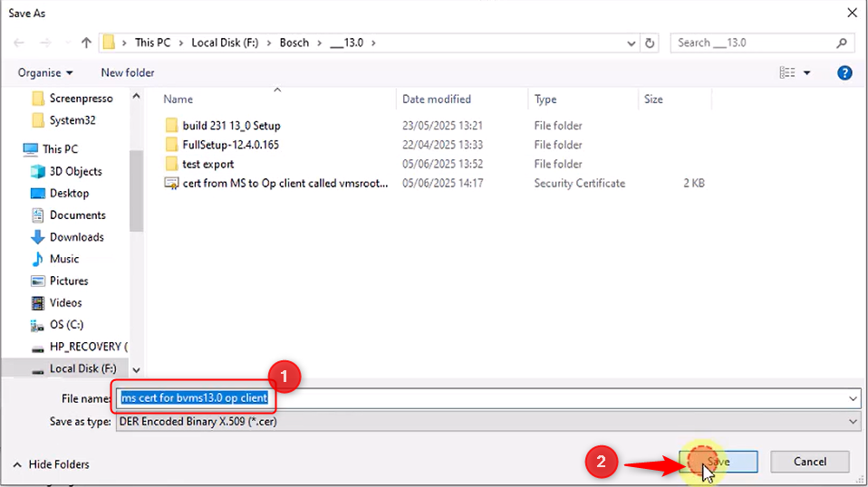Click the Save button
The image size is (868, 487).
(x=719, y=462)
